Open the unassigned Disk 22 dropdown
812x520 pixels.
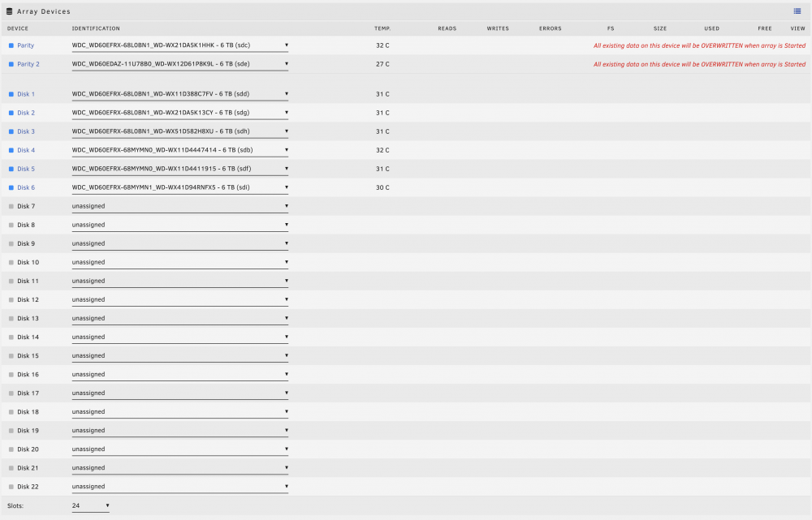pos(179,487)
